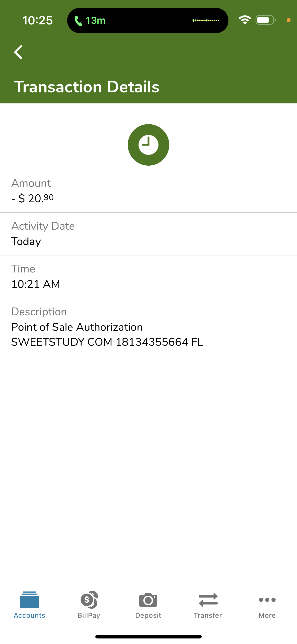The height and width of the screenshot is (644, 297).
Task: Tap the back arrow chevron
Action: point(18,52)
